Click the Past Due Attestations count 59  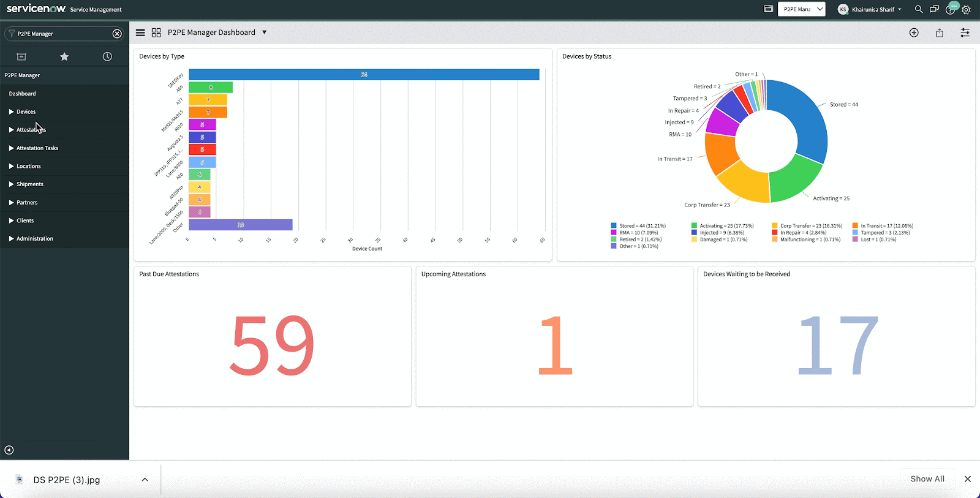coord(272,345)
